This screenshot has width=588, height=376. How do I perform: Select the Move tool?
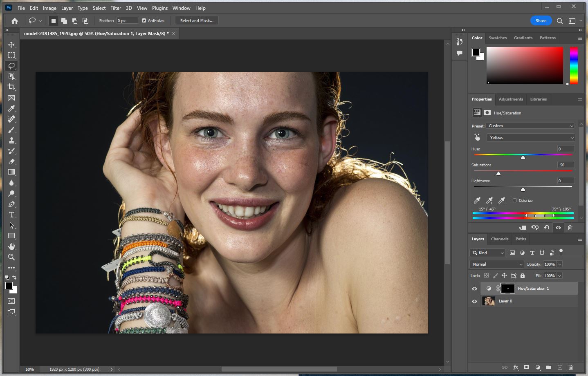click(11, 45)
